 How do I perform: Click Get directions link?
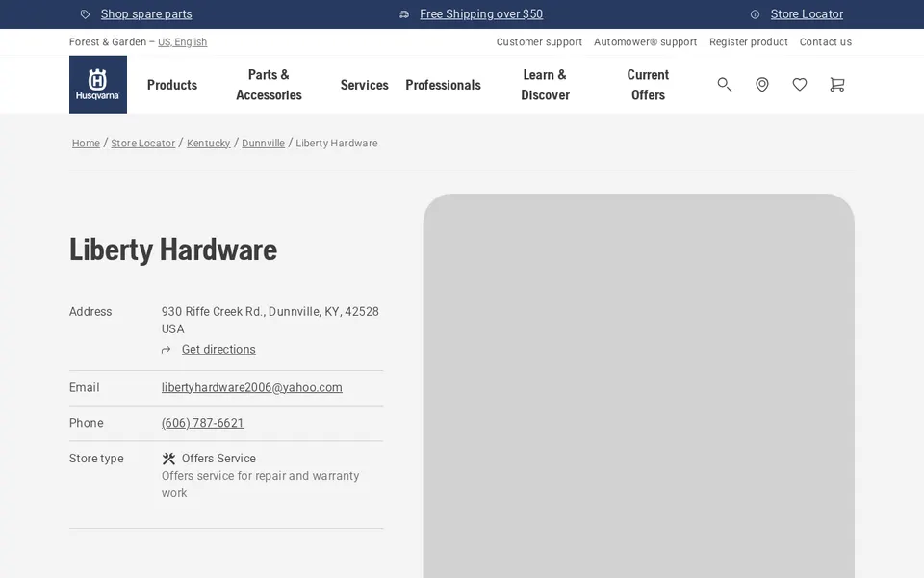(218, 349)
